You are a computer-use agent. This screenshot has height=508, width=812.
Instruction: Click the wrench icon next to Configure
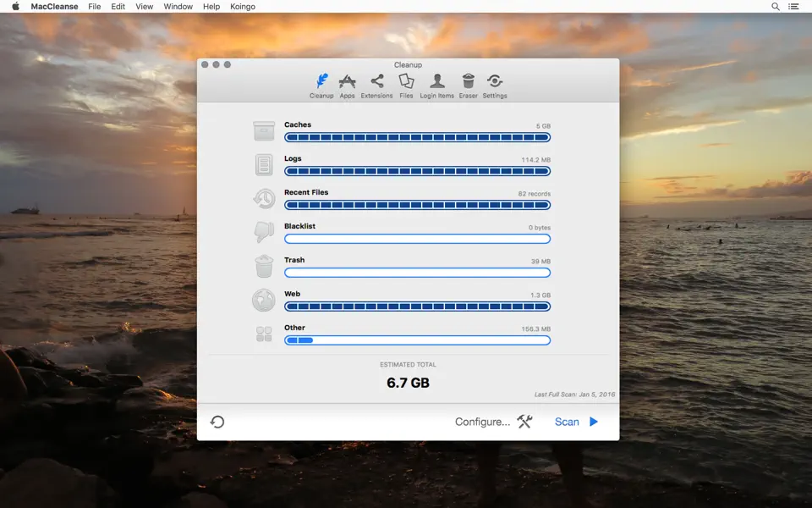pyautogui.click(x=524, y=421)
